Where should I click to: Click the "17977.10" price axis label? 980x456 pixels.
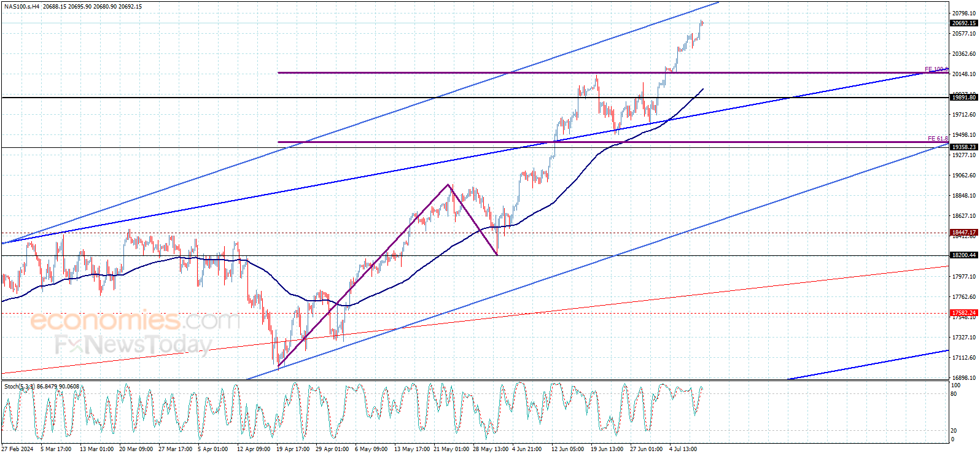click(x=963, y=277)
